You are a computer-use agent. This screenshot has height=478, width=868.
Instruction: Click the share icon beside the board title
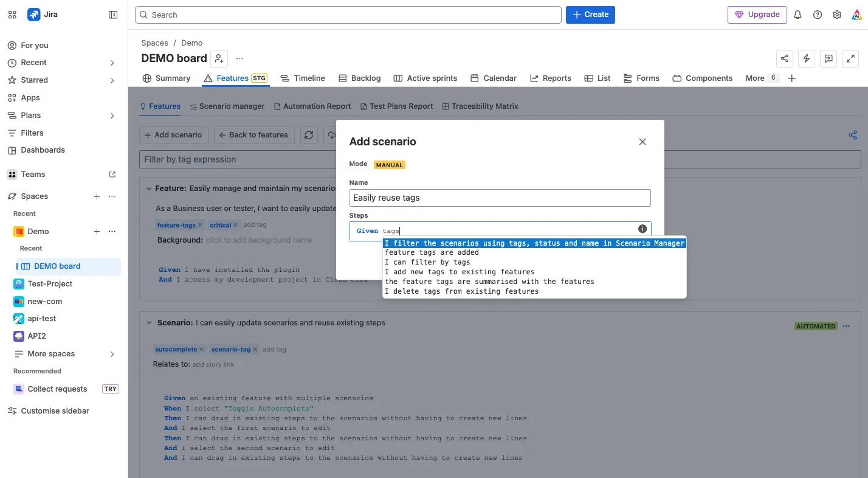pyautogui.click(x=785, y=58)
